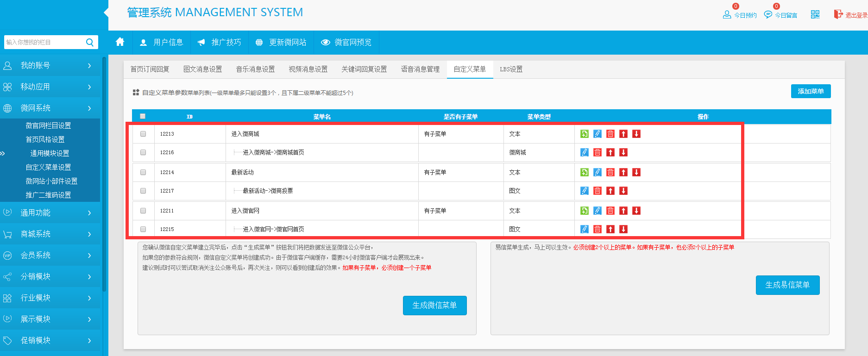The image size is (868, 356).
Task: Check the box for row 12211
Action: click(143, 211)
